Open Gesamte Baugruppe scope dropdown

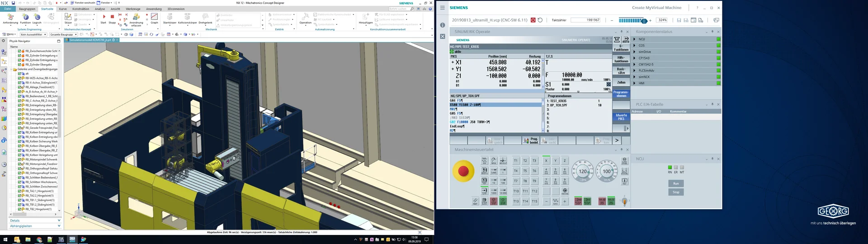tap(63, 34)
